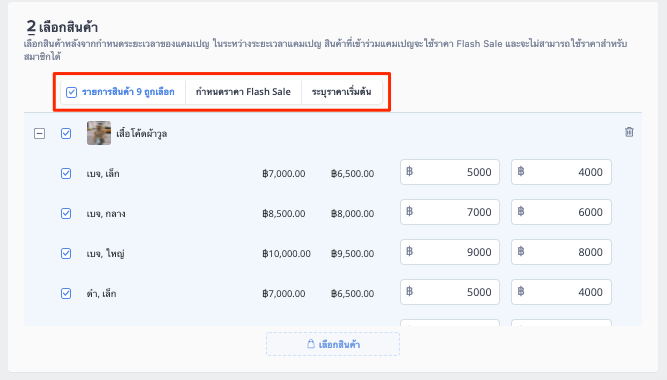This screenshot has width=667, height=380.
Task: Click the ฿6,500.00 price in ดำ, เล็ก row
Action: click(353, 294)
